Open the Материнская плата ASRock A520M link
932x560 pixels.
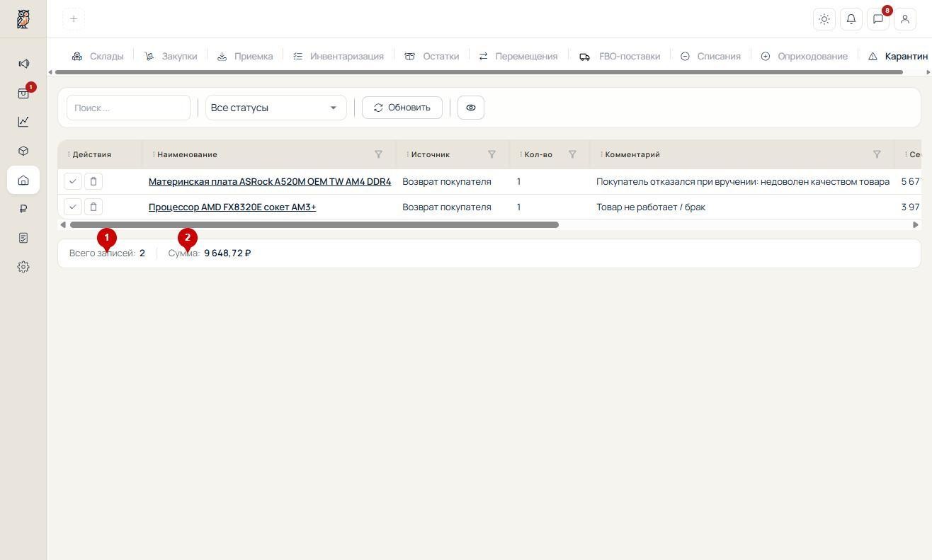point(270,181)
